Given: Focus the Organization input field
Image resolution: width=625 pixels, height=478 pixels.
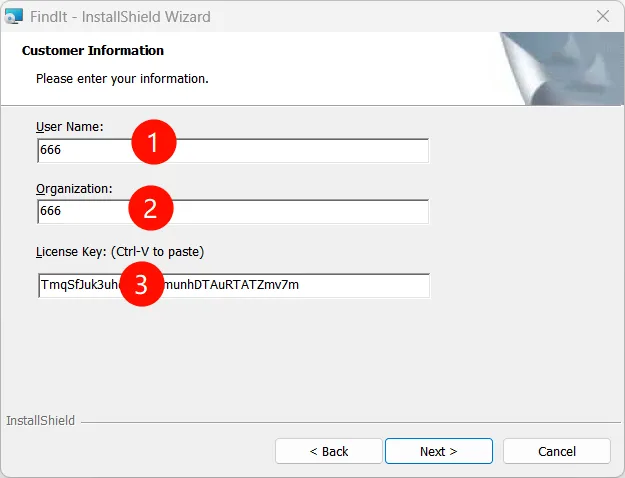Looking at the screenshot, I should [x=233, y=212].
